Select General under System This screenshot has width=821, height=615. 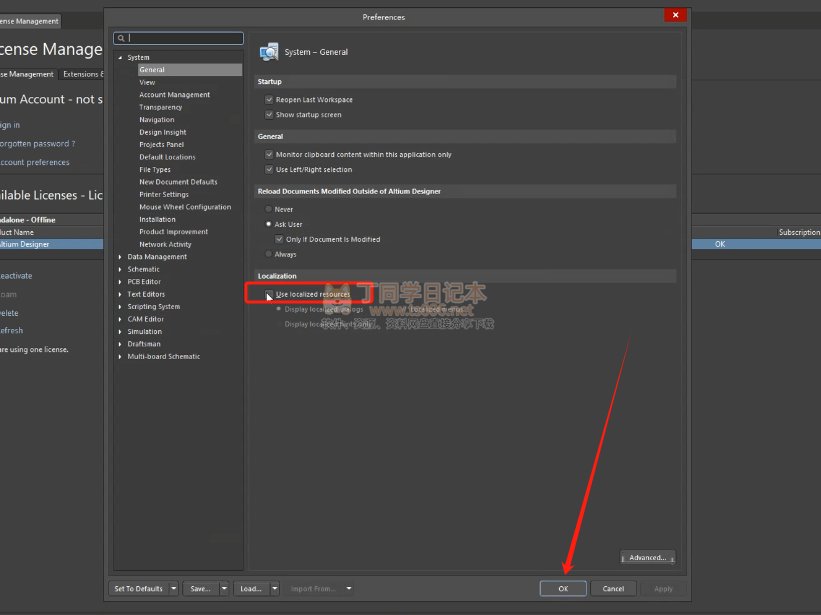pyautogui.click(x=190, y=70)
